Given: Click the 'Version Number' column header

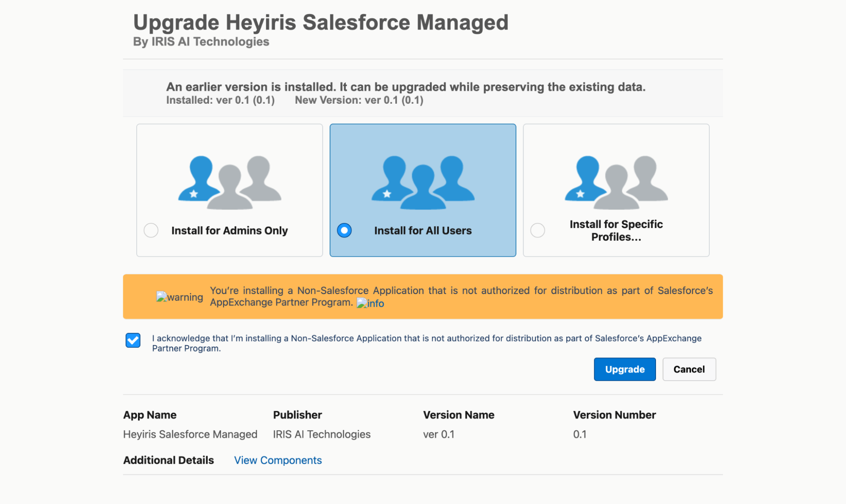Looking at the screenshot, I should point(615,415).
